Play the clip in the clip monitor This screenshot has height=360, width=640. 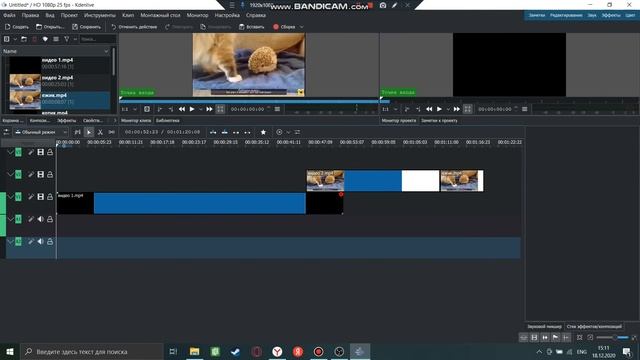192,109
